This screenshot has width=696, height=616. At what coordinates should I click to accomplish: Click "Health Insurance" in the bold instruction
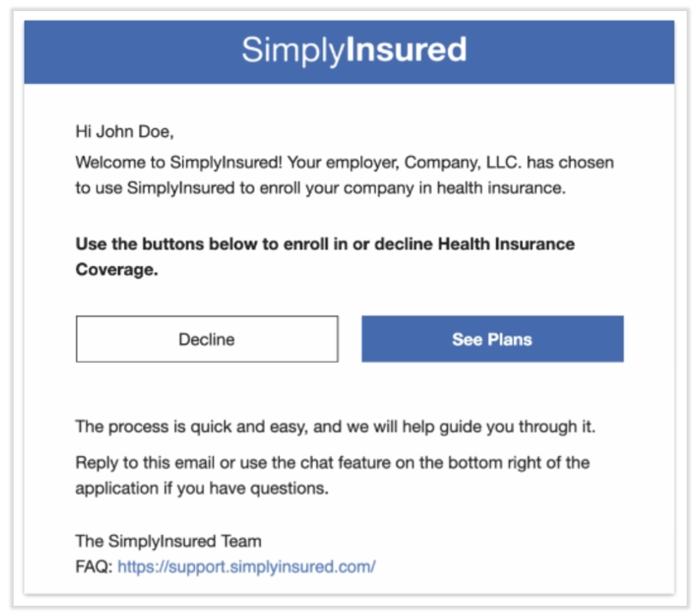(506, 244)
